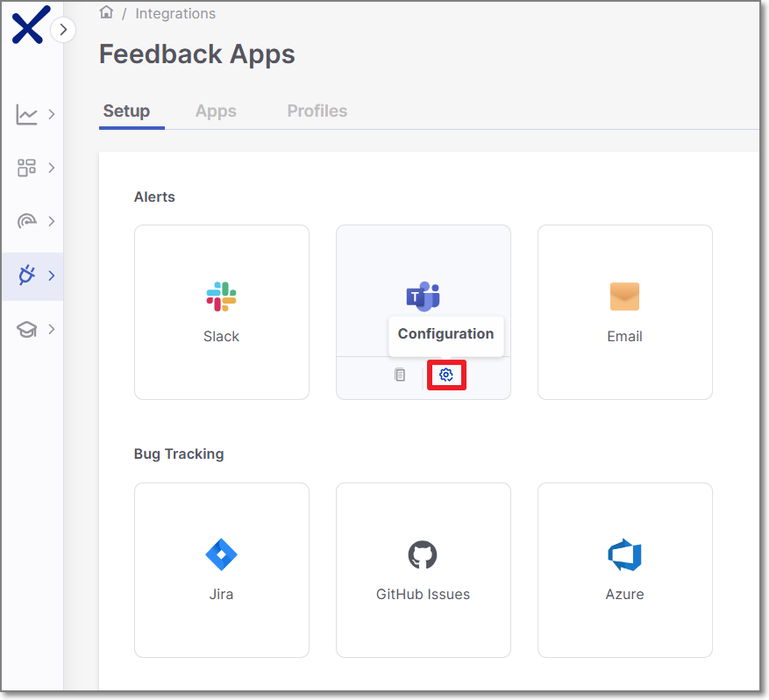
Task: Open the Email alerts integration card
Action: click(x=624, y=311)
